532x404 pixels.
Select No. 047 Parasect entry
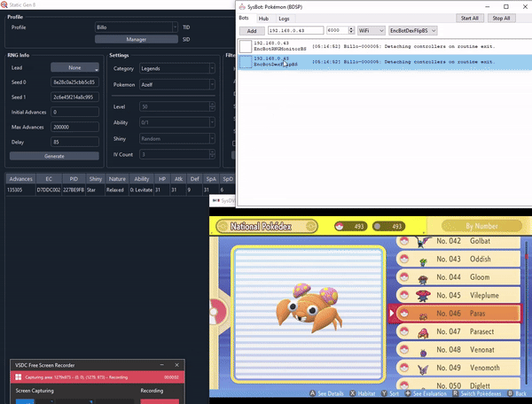coord(458,331)
